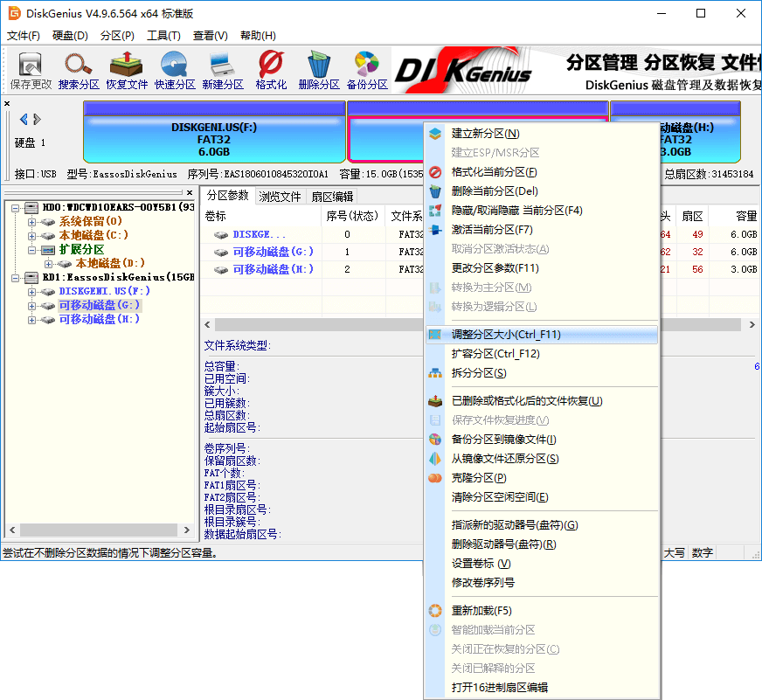The width and height of the screenshot is (762, 700).
Task: Select 拆分分区 in the context menu
Action: click(478, 373)
